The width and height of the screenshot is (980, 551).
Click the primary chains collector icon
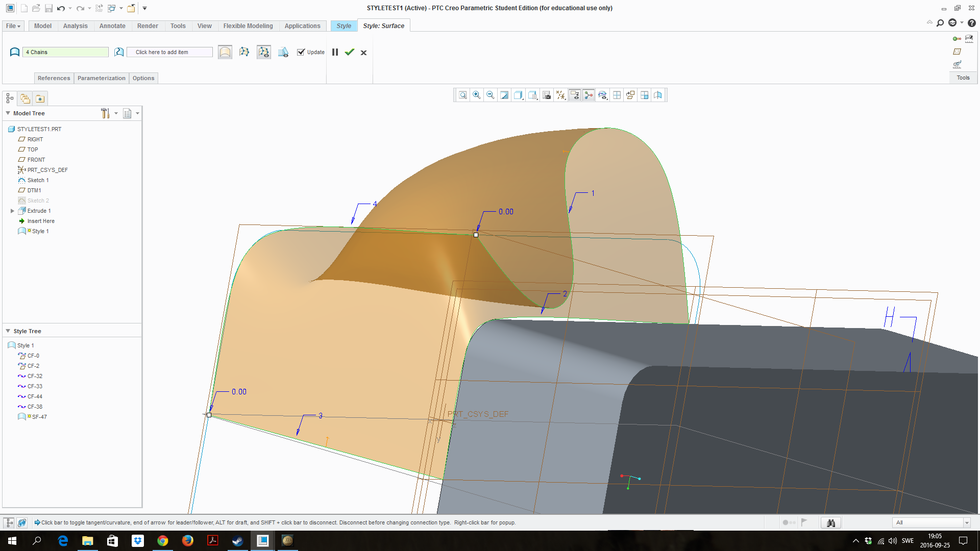pyautogui.click(x=15, y=52)
